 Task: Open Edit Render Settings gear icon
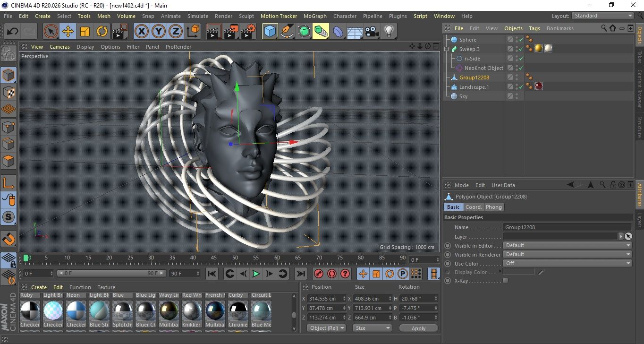point(248,32)
